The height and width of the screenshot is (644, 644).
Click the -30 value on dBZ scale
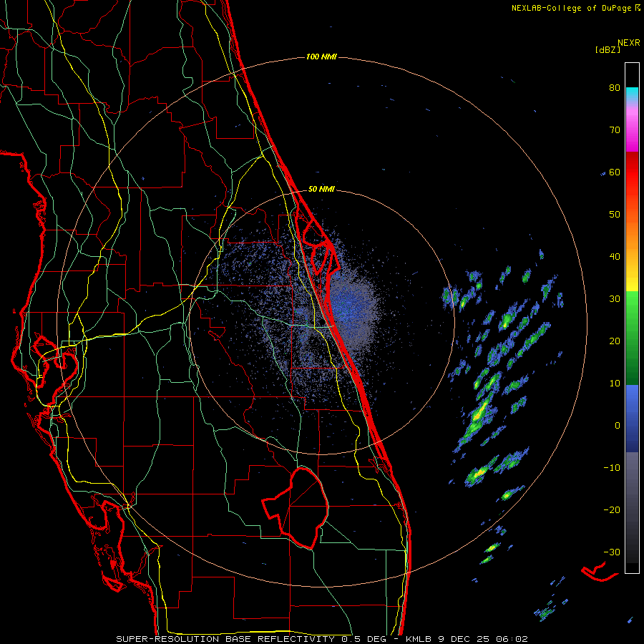(x=612, y=552)
